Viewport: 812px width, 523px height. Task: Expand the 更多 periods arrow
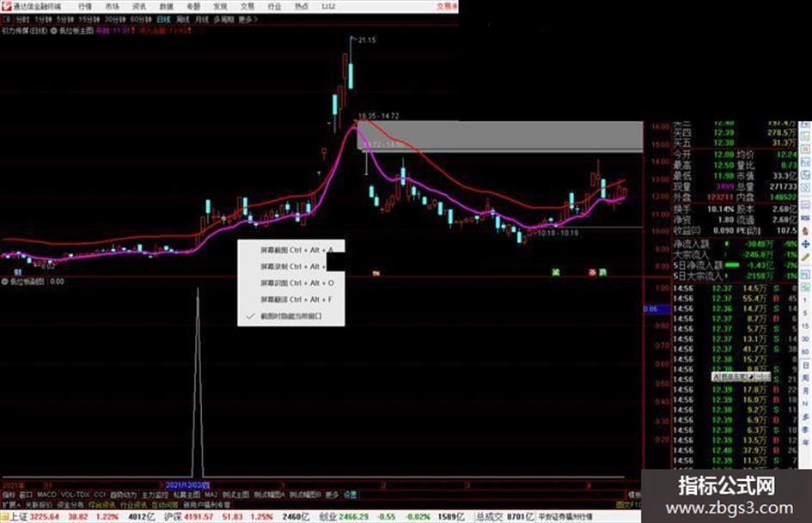pos(247,19)
